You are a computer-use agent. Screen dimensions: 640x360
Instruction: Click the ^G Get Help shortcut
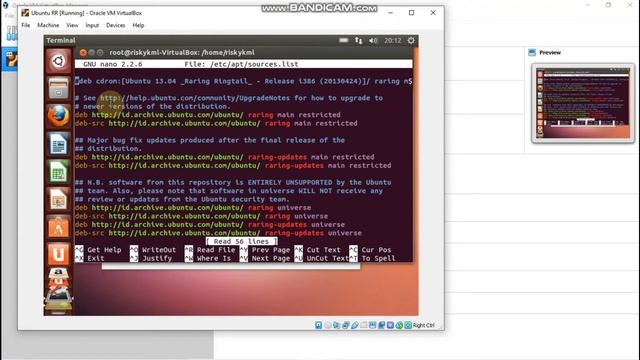click(x=98, y=250)
